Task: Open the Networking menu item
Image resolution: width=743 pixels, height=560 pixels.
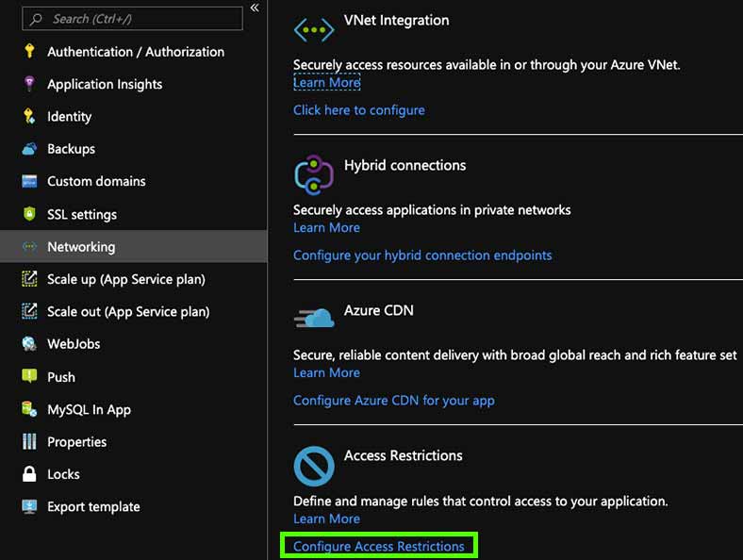Action: click(134, 246)
